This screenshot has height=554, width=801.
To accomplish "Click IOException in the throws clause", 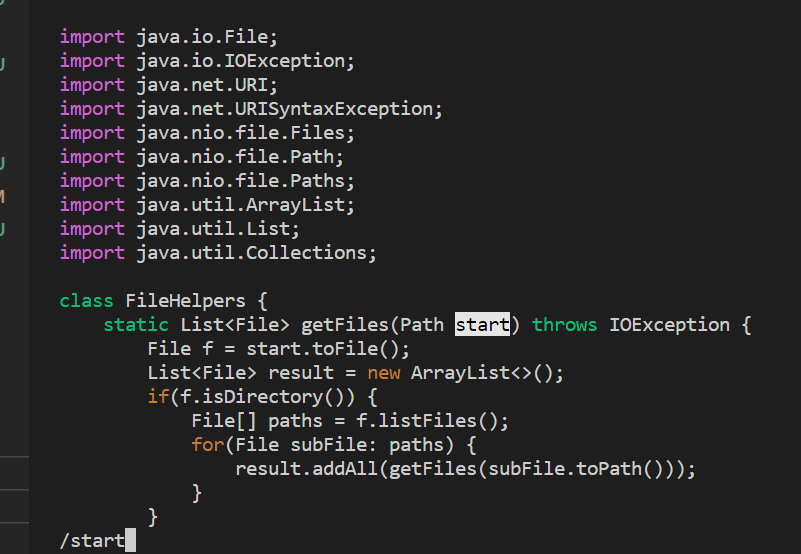I will pos(669,325).
